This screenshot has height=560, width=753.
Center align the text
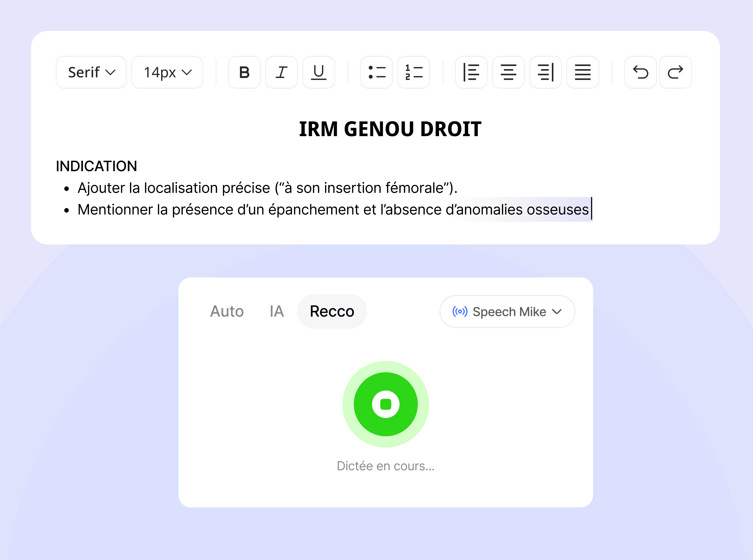(x=508, y=72)
